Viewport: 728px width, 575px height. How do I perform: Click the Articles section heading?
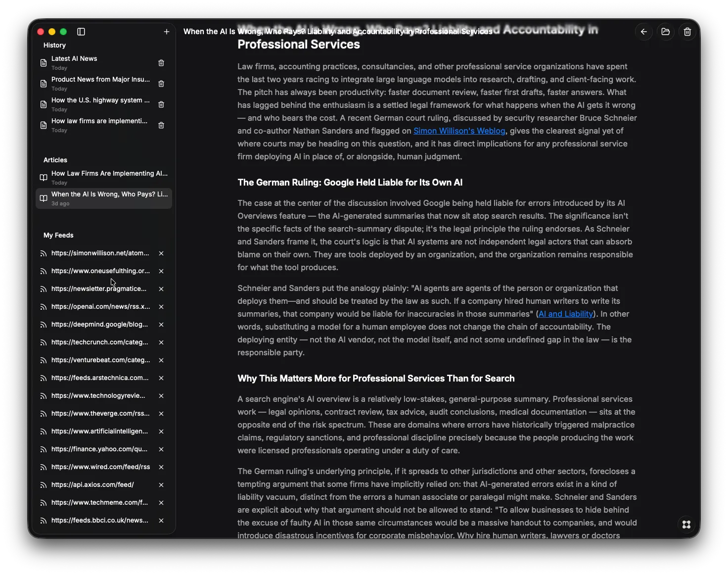tap(55, 160)
